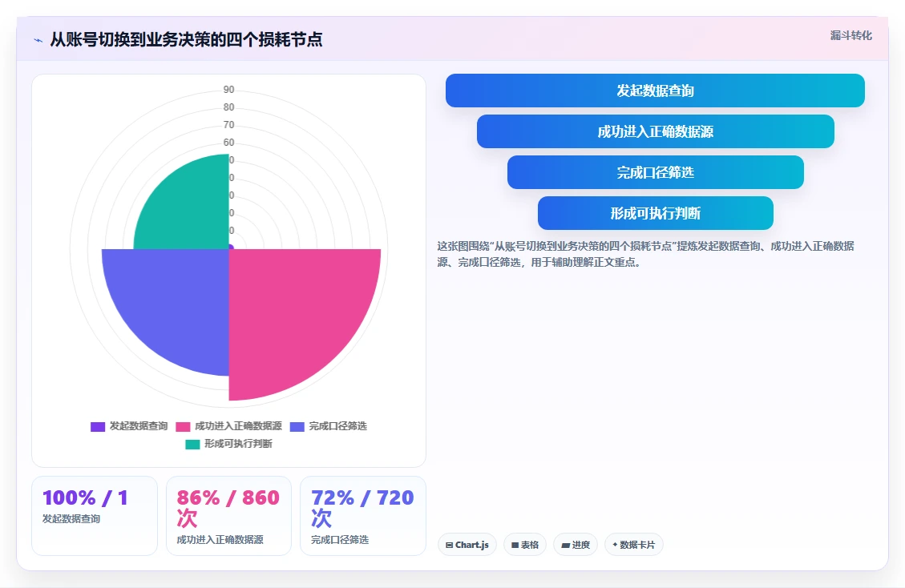The image size is (905, 588).
Task: Toggle 完成口径筛选 legend blue swatch
Action: (297, 426)
